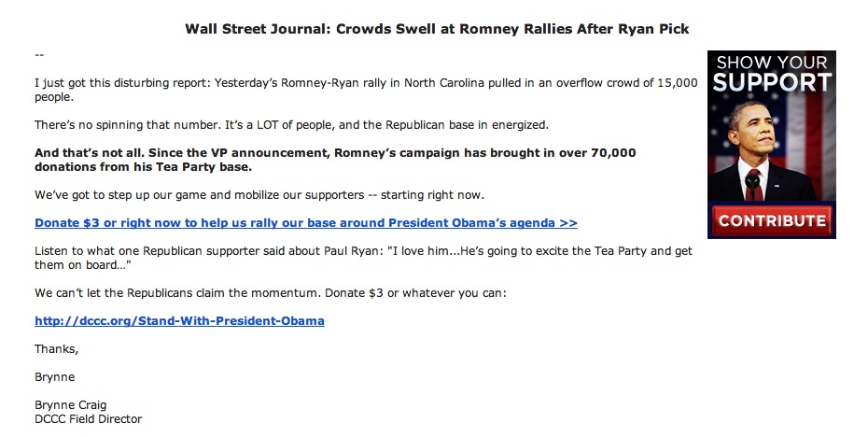Click the SUPPORT text in the banner

point(772,82)
